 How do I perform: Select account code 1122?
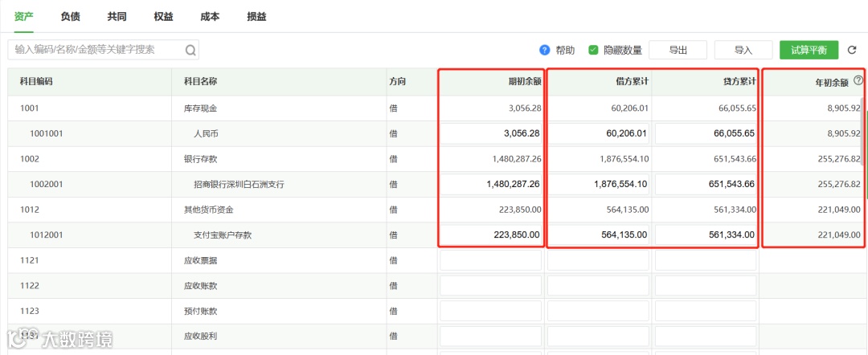[x=30, y=286]
